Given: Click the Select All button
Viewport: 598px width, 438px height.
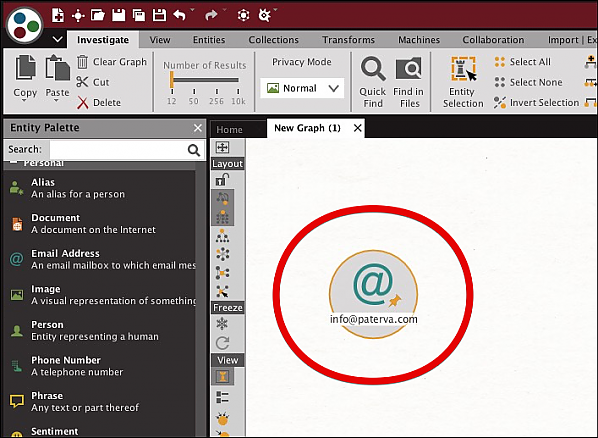Looking at the screenshot, I should [522, 62].
